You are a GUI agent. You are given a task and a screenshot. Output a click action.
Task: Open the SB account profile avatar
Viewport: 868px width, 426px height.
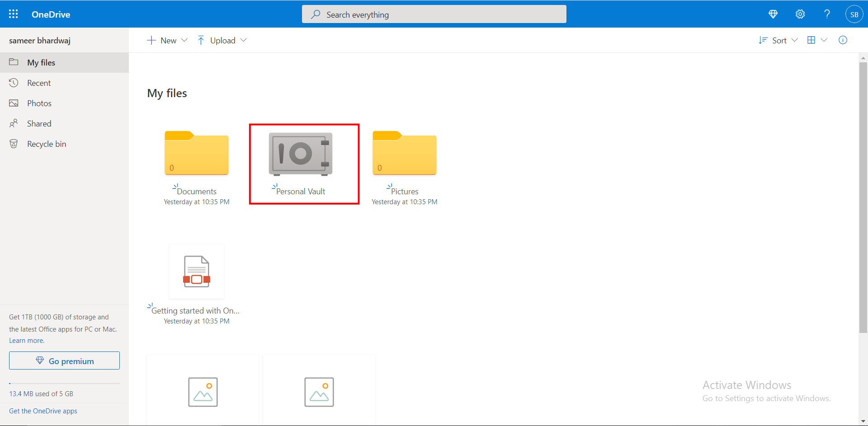pyautogui.click(x=854, y=14)
